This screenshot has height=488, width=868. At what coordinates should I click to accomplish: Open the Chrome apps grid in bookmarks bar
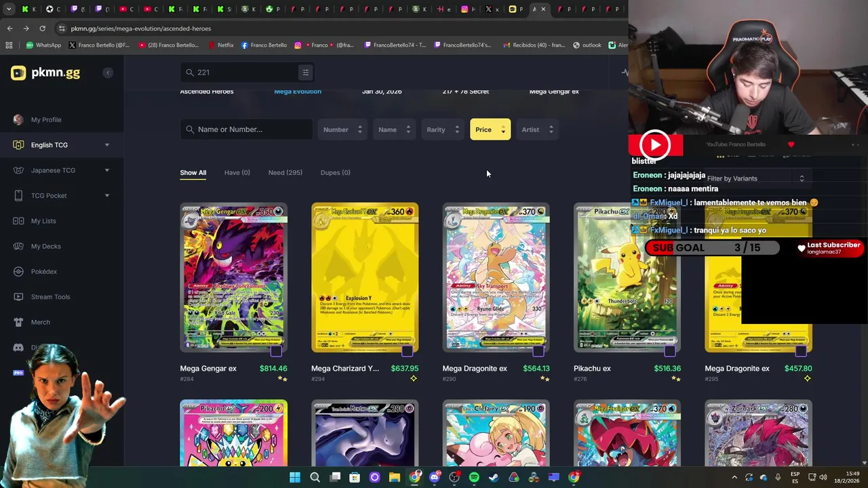[9, 45]
